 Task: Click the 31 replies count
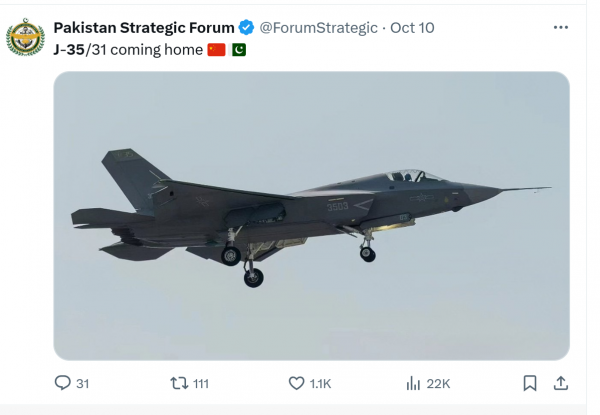point(82,383)
